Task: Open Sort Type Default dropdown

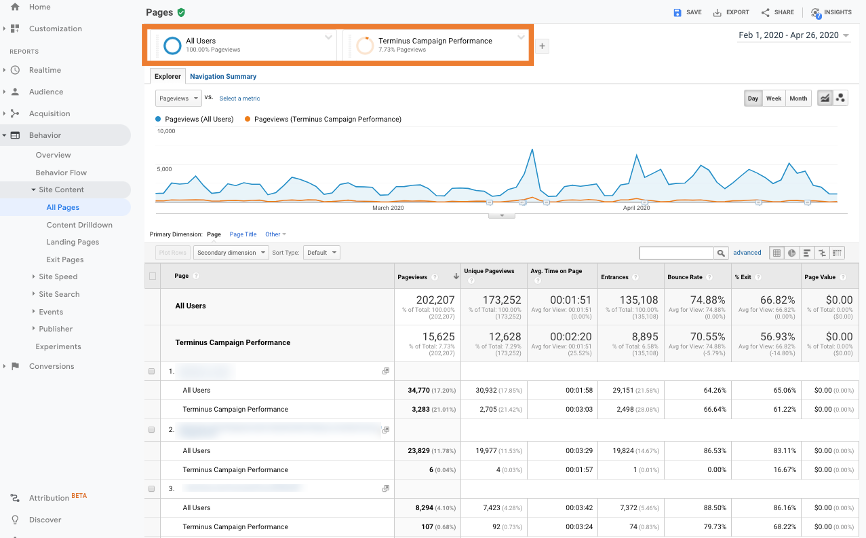Action: pyautogui.click(x=321, y=252)
